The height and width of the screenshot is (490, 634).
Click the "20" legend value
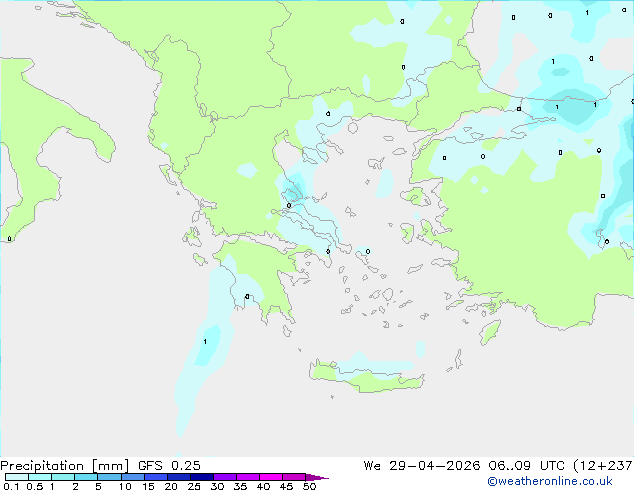point(171,486)
